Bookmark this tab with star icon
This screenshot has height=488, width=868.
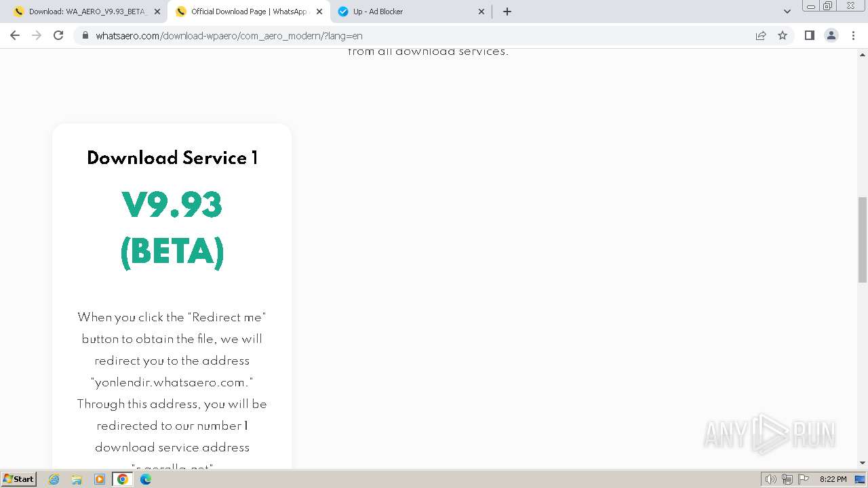(783, 35)
